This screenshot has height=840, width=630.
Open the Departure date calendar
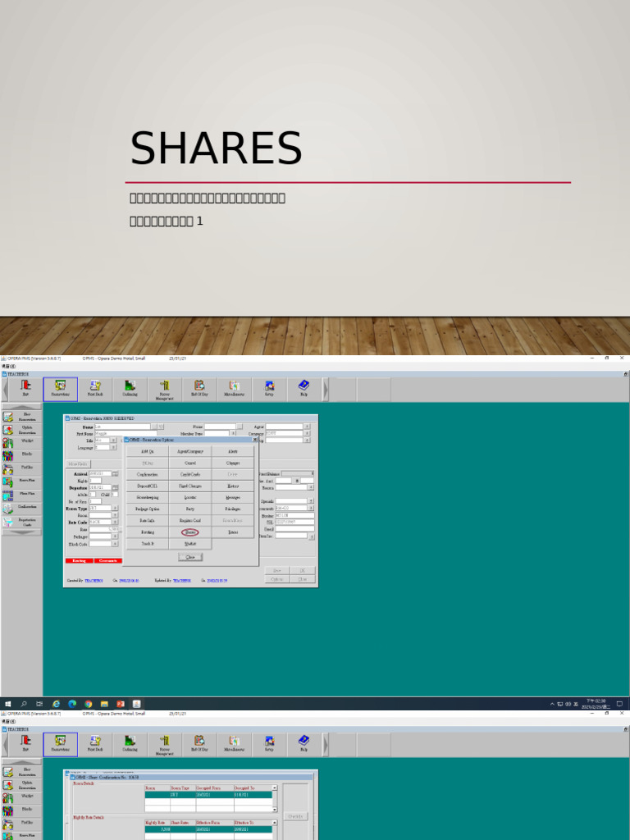click(x=115, y=487)
